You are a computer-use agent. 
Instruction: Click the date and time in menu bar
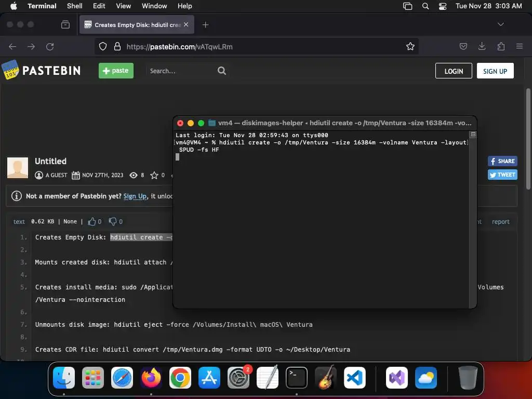tap(488, 6)
